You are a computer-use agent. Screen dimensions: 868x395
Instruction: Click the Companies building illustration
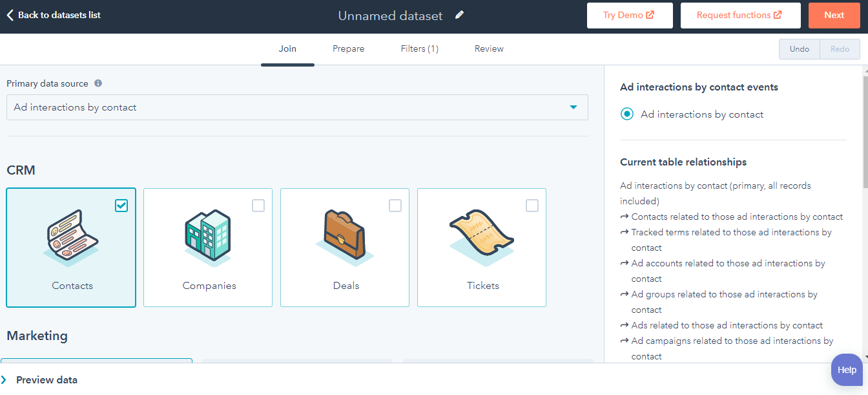208,237
